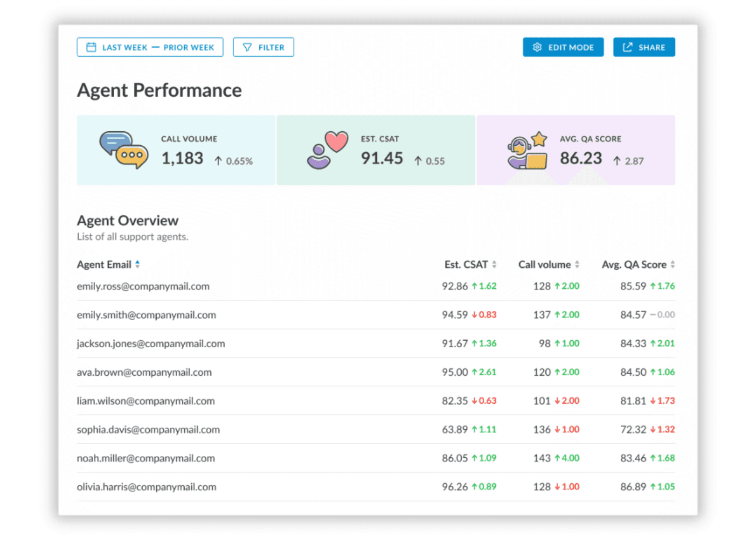
Task: Click the Agent Performance page title
Action: click(159, 90)
